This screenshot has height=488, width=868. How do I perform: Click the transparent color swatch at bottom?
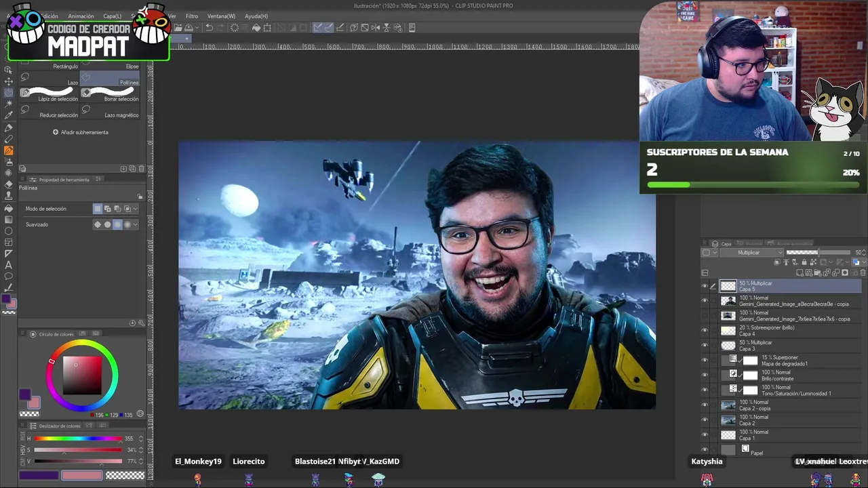tap(125, 476)
